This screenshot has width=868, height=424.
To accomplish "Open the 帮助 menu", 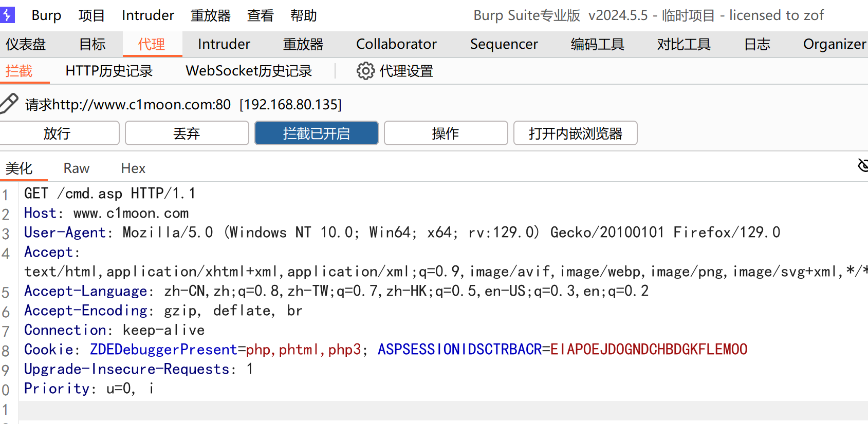I will click(x=303, y=15).
